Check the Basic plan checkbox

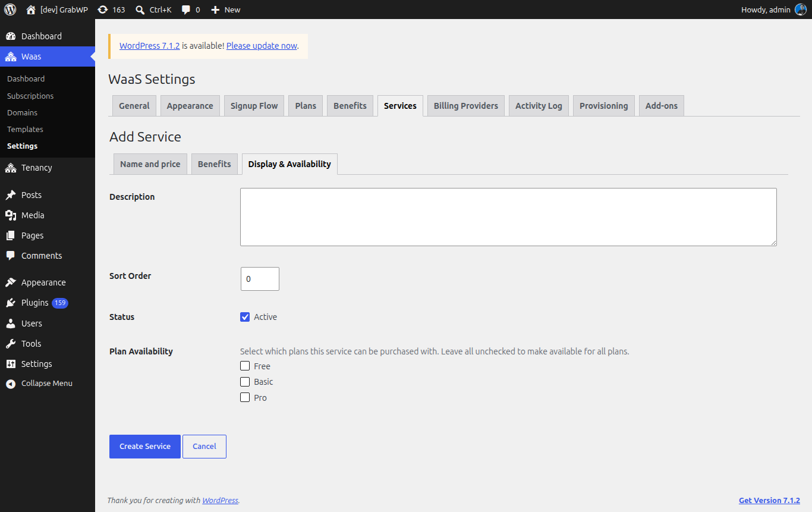[x=245, y=382]
